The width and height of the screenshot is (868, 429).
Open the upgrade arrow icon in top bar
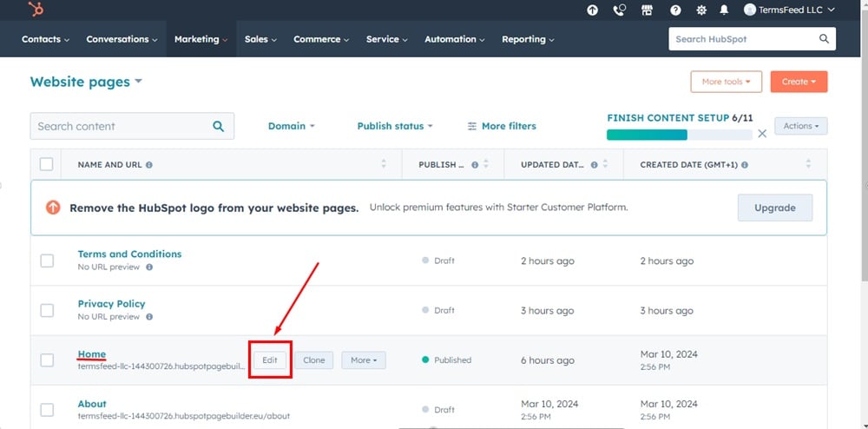(x=592, y=10)
